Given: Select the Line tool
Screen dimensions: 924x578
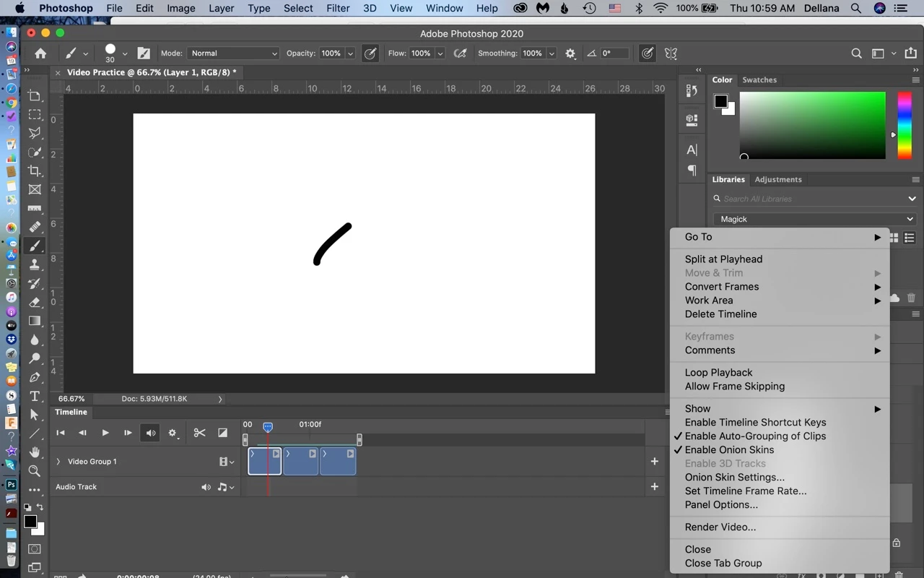Looking at the screenshot, I should coord(35,434).
